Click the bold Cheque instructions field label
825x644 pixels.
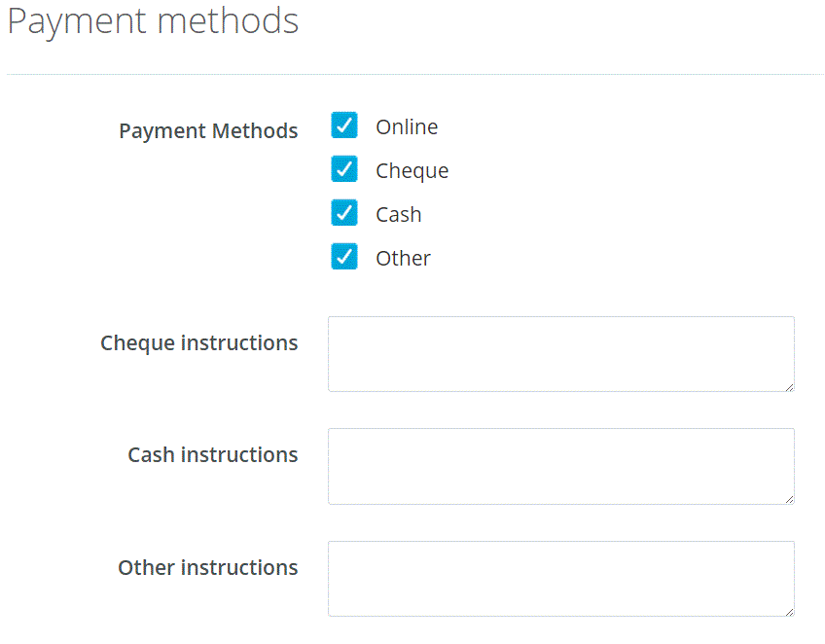point(198,343)
